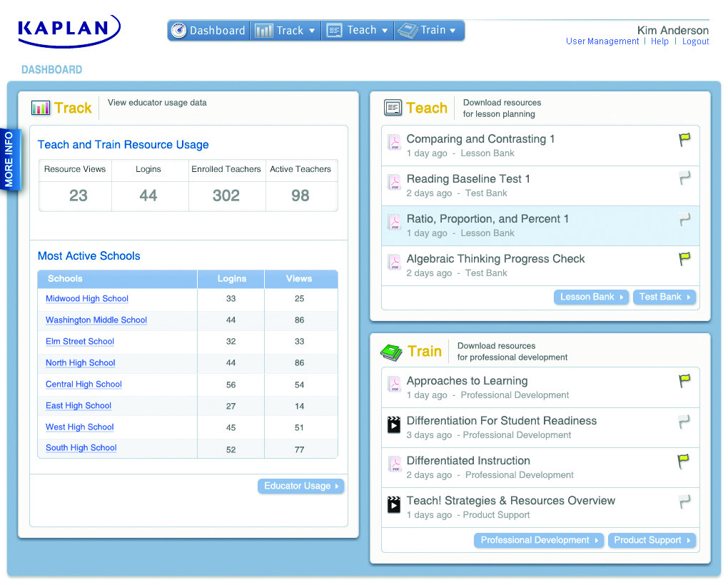The height and width of the screenshot is (585, 728).
Task: Click the colorful chart icon beside Track heading
Action: 41,108
